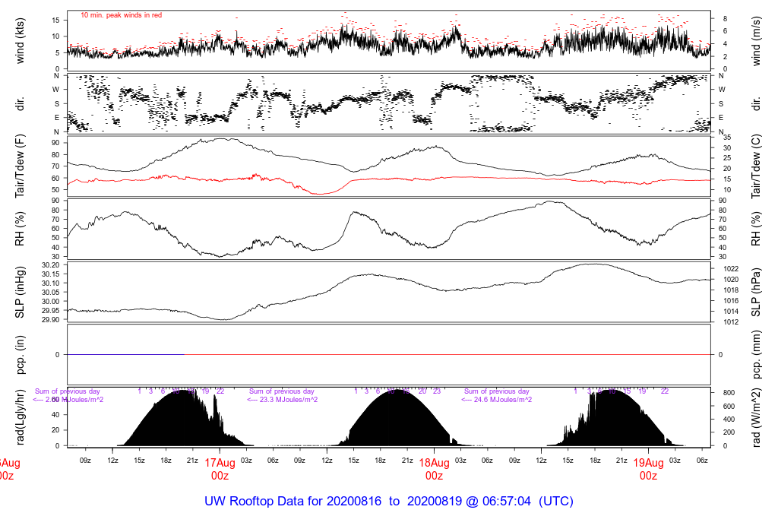Click the "<--- 23.3 MJoules/m^2" radiation sum
This screenshot has height=532, width=778.
(283, 400)
